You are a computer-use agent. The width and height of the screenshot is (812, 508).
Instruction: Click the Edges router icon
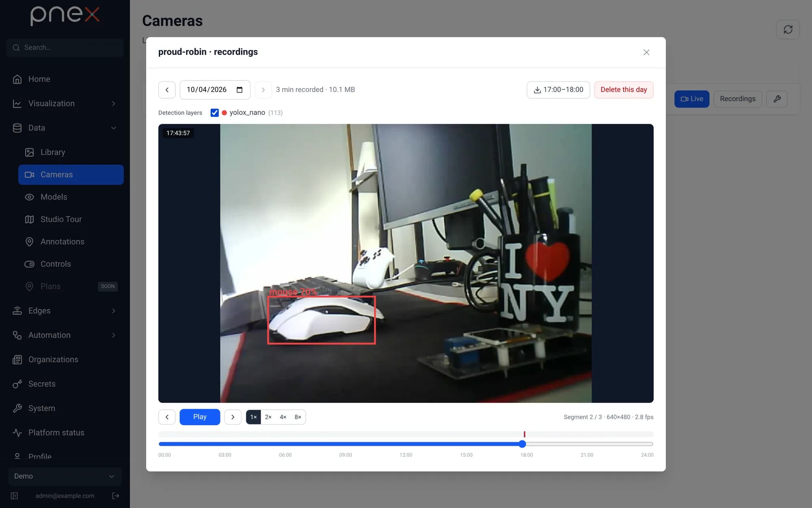pyautogui.click(x=17, y=310)
